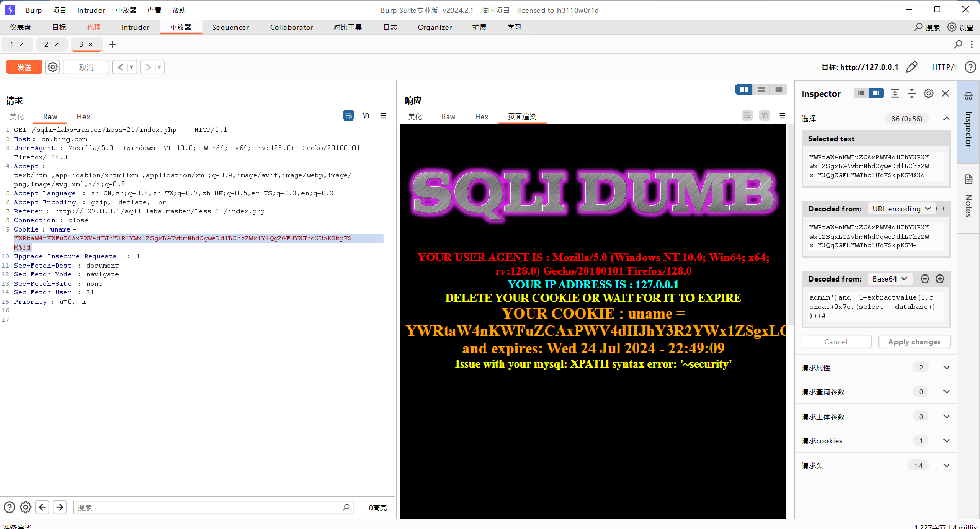This screenshot has width=980, height=529.
Task: Go to previous request with < arrow
Action: [x=120, y=67]
